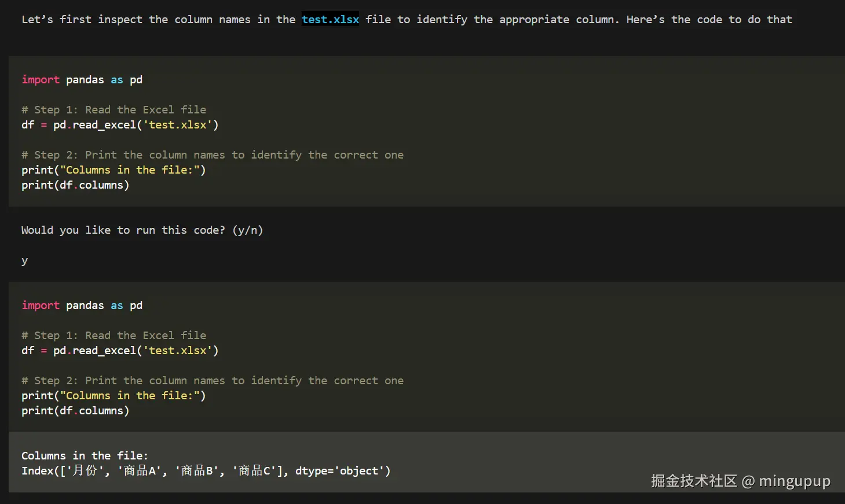Click first print("Columns in the file:") statement
The width and height of the screenshot is (845, 504).
[x=114, y=170]
